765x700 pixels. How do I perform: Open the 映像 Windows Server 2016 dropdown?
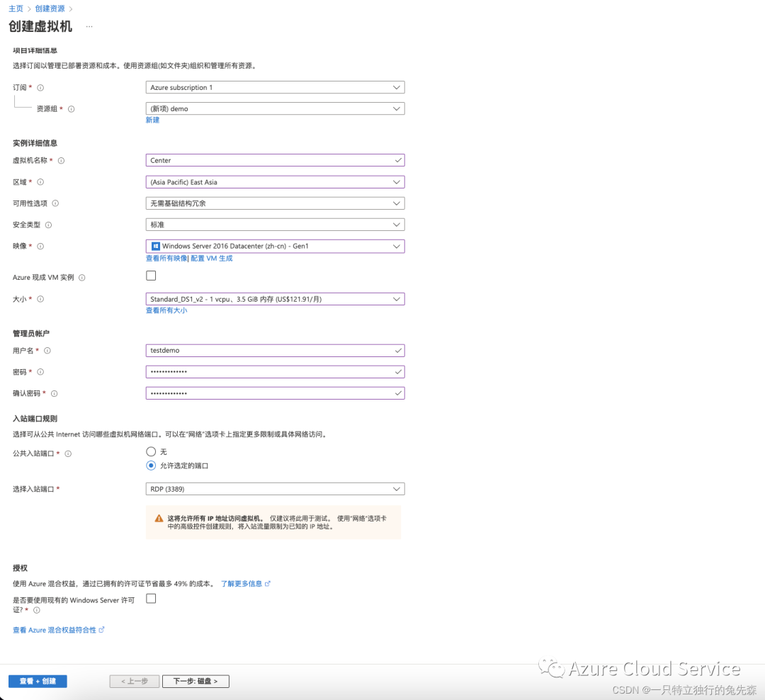(275, 247)
